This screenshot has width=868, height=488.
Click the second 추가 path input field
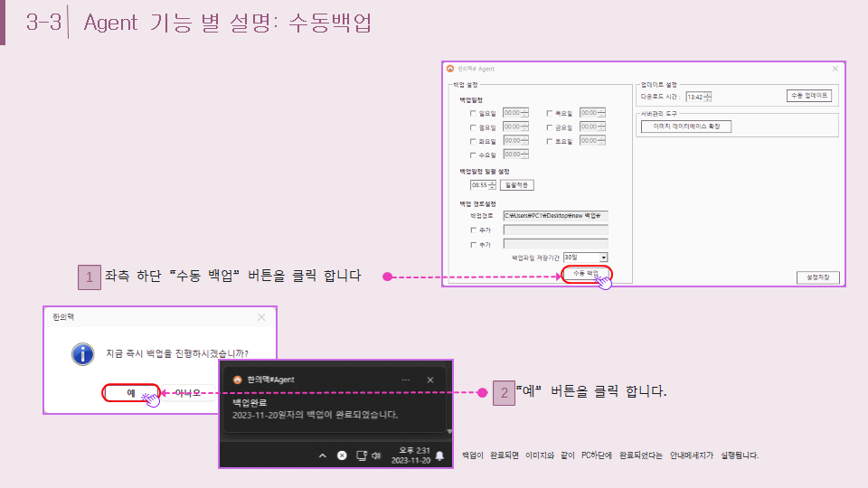coord(555,244)
